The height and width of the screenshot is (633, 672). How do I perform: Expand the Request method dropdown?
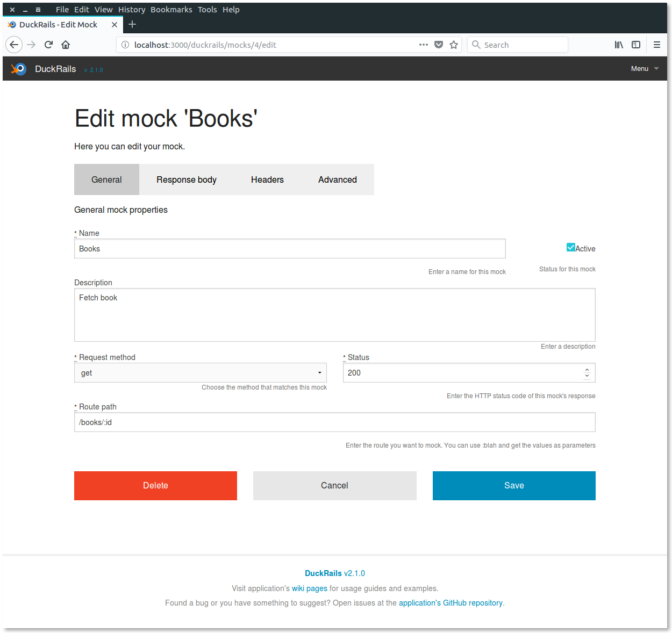[x=201, y=373]
